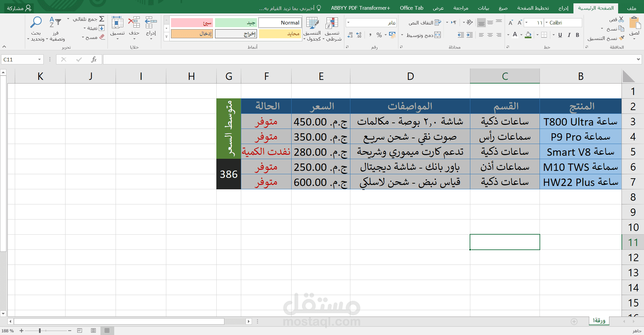Screen dimensions: 644x335
Task: Click the Clear (مسح) eraser icon
Action: tap(102, 37)
